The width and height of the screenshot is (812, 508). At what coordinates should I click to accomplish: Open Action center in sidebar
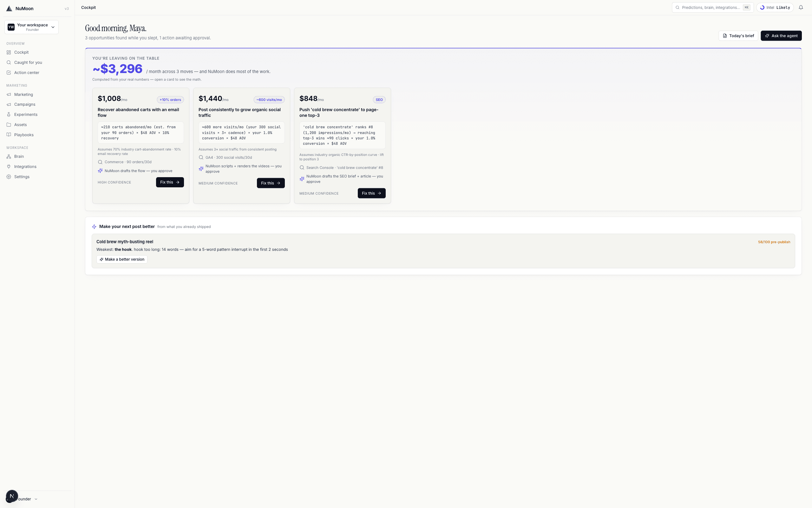(27, 73)
